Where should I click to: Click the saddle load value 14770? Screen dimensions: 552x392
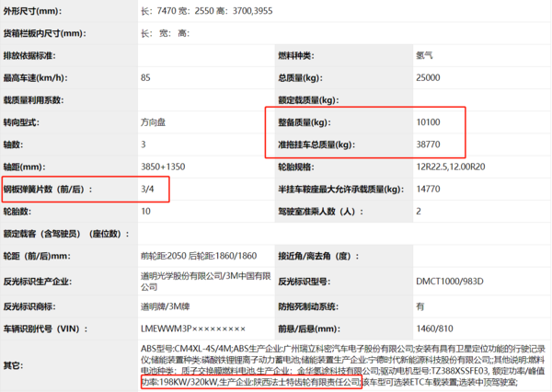(x=430, y=189)
